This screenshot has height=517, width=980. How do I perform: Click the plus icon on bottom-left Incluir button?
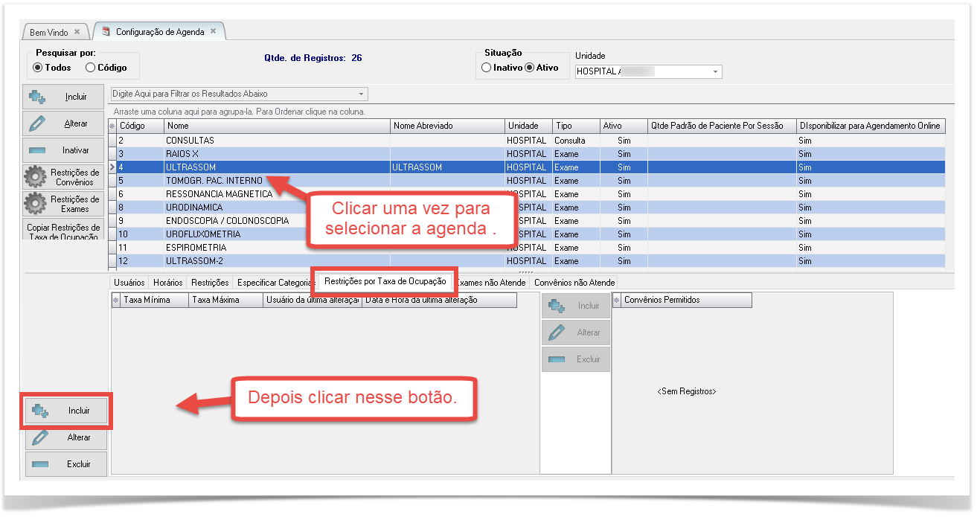pyautogui.click(x=41, y=411)
